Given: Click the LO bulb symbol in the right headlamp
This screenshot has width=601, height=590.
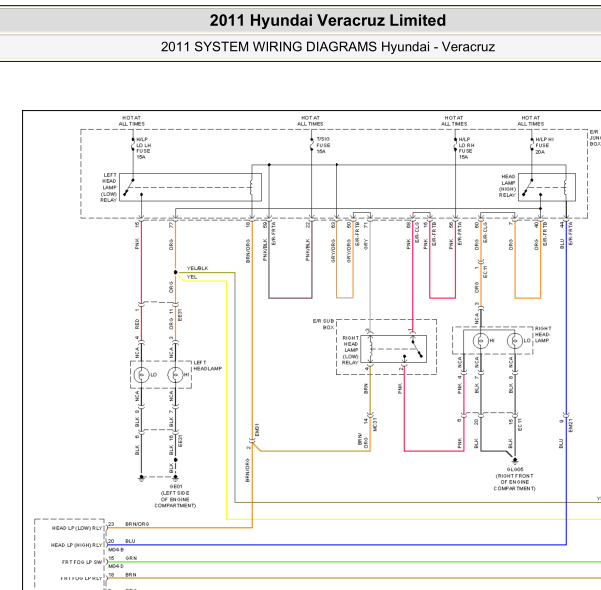Looking at the screenshot, I should (515, 340).
